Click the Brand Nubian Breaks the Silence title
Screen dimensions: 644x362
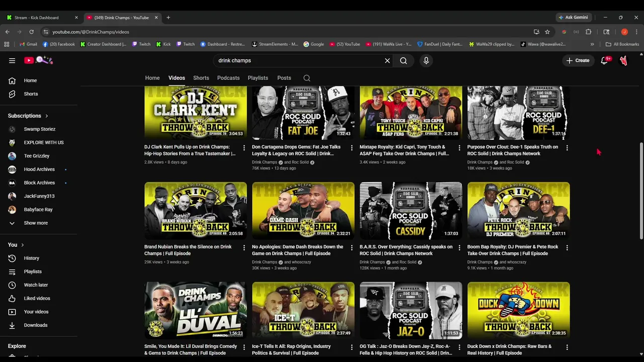point(188,250)
